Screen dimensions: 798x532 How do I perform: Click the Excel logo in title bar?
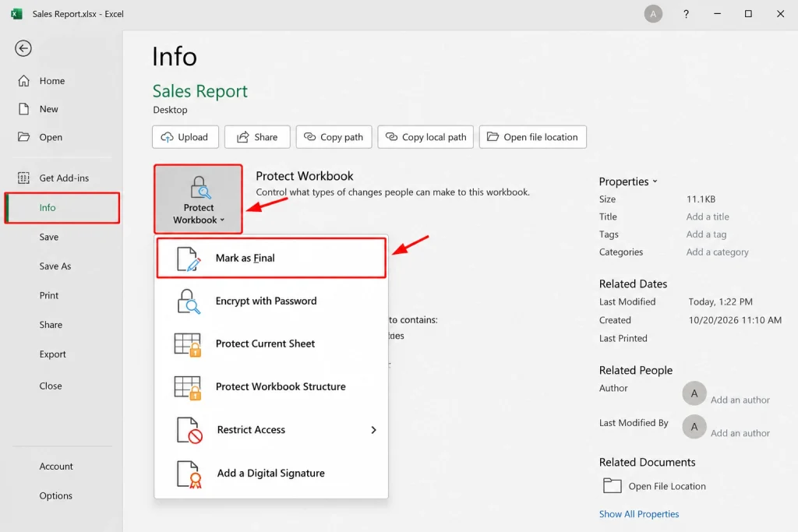[x=16, y=14]
